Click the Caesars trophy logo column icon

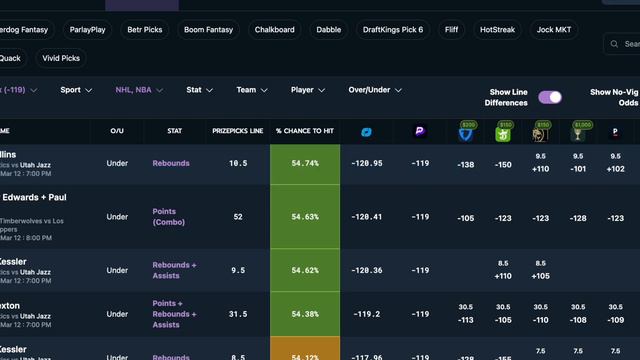point(578,135)
